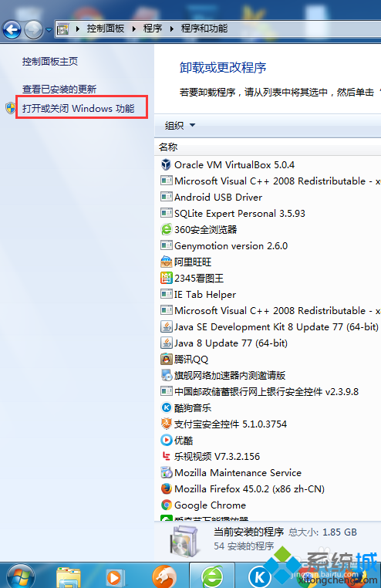This screenshot has height=588, width=381.
Task: Click the shield icon beside Windows 功能
Action: 11,108
